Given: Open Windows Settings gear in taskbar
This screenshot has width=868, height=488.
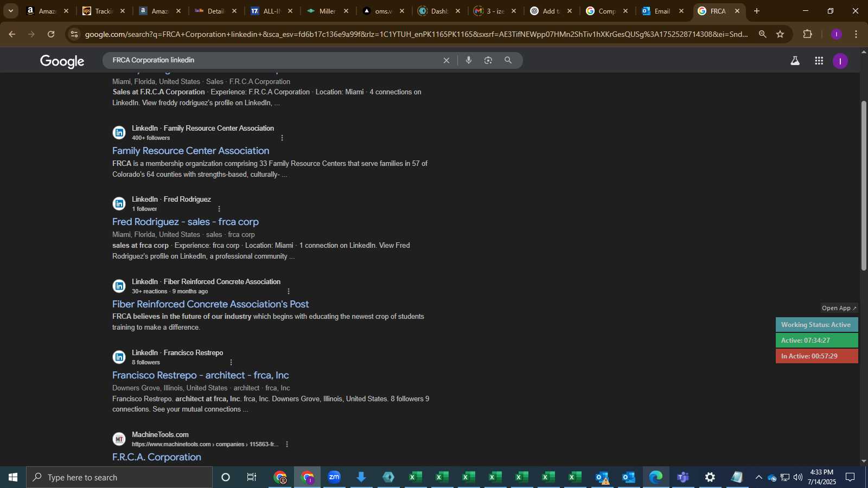Looking at the screenshot, I should pos(710,477).
